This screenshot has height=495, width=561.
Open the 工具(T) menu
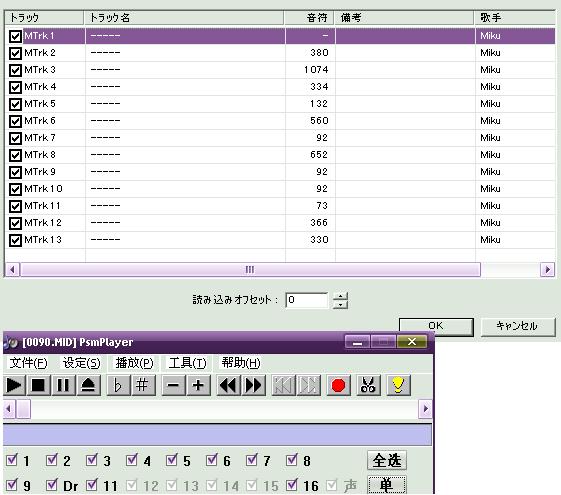point(187,363)
